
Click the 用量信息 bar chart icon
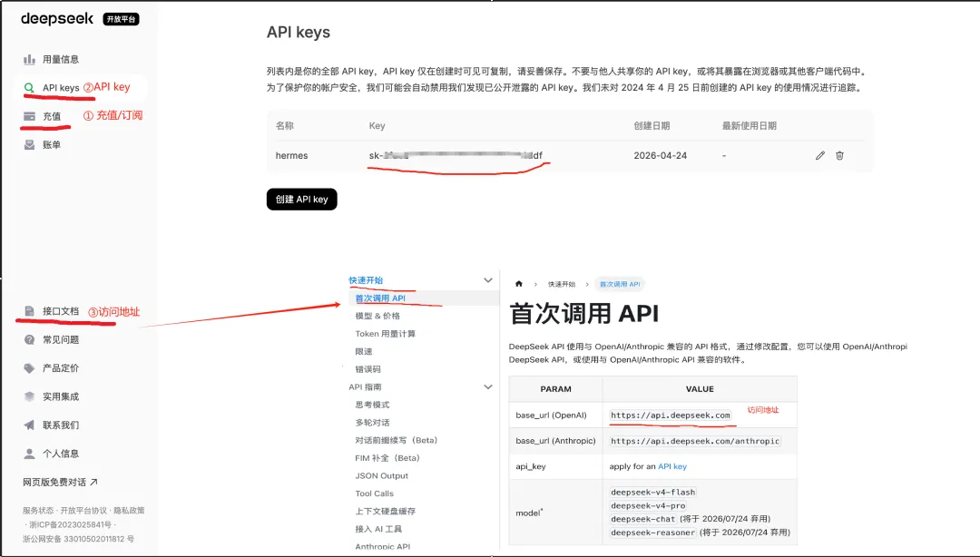click(29, 59)
